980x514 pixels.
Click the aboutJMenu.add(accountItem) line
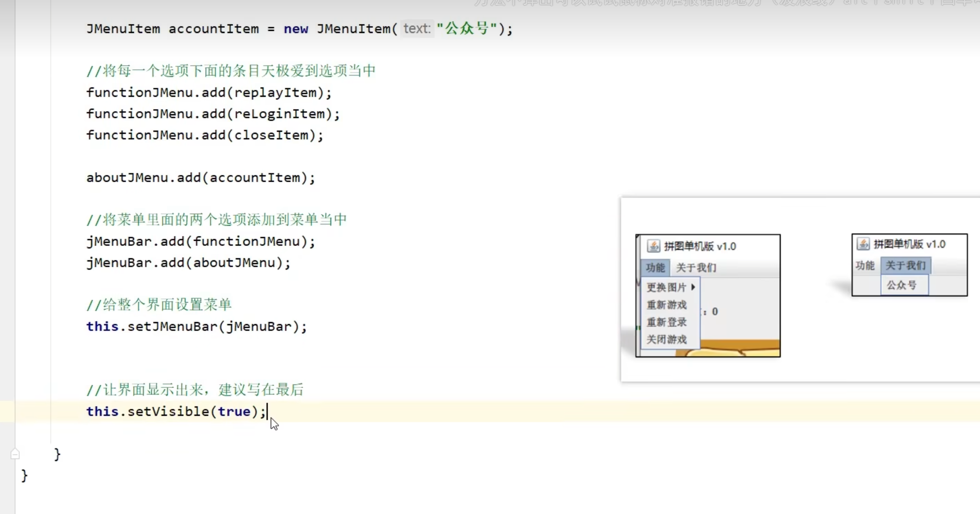pos(200,178)
